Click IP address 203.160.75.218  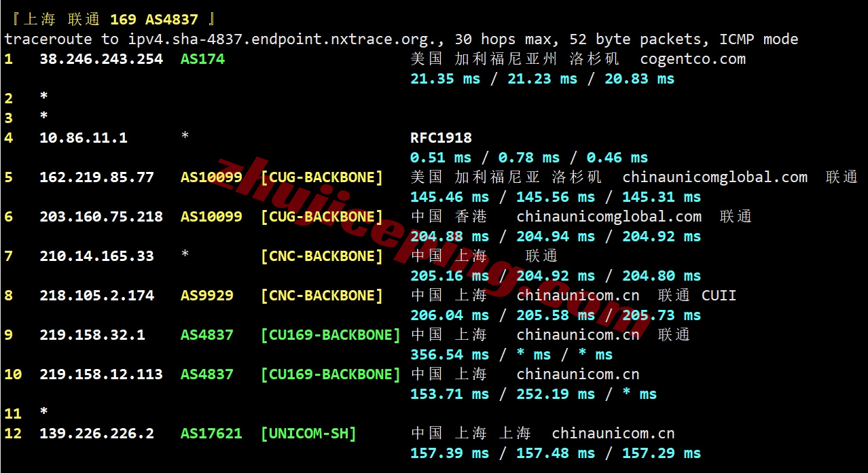click(101, 217)
